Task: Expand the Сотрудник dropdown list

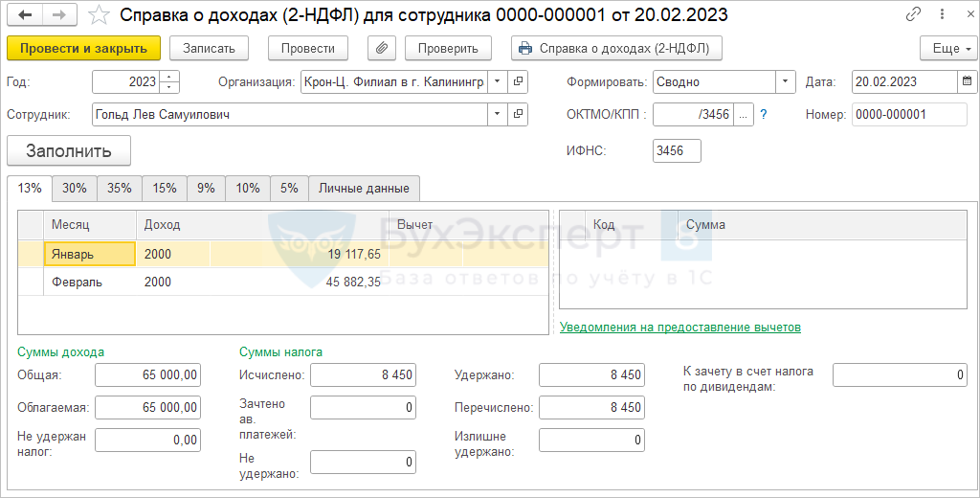Action: 496,115
